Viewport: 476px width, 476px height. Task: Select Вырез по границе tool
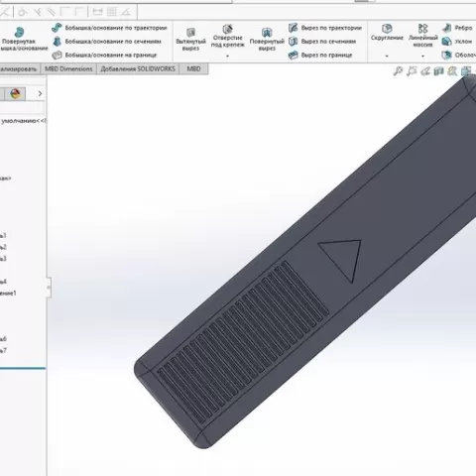point(320,55)
